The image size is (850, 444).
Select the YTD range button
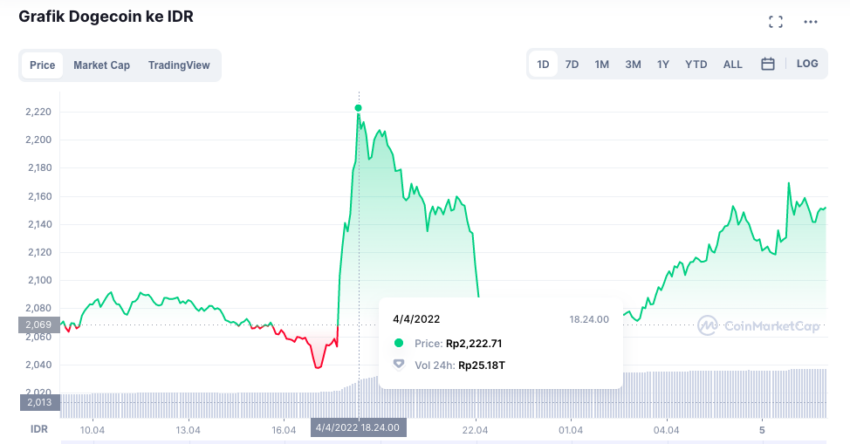pyautogui.click(x=696, y=65)
